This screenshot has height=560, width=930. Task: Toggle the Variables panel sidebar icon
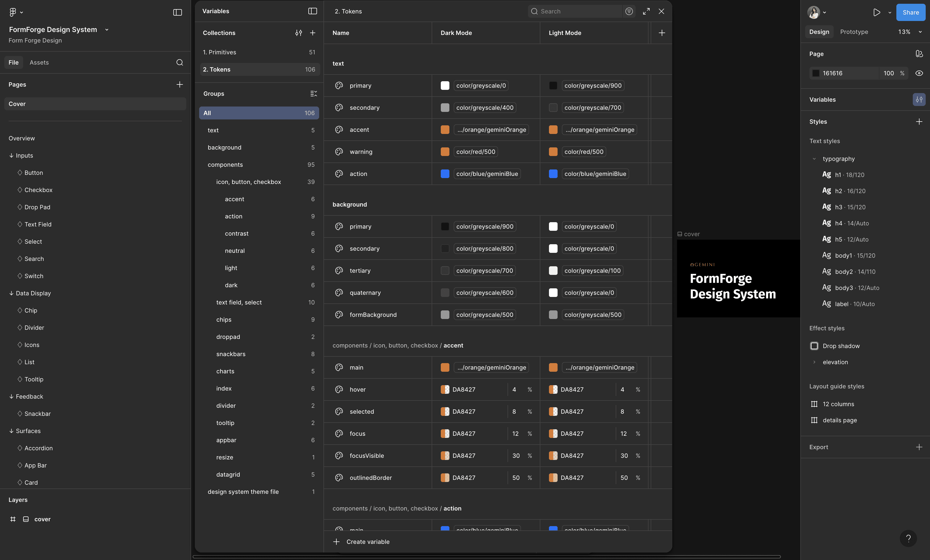point(312,11)
